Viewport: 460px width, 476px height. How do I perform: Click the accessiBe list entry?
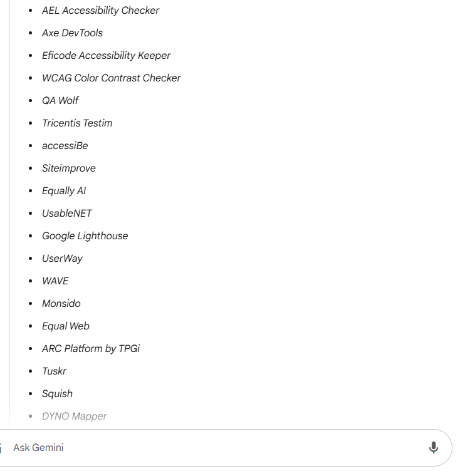pyautogui.click(x=65, y=146)
